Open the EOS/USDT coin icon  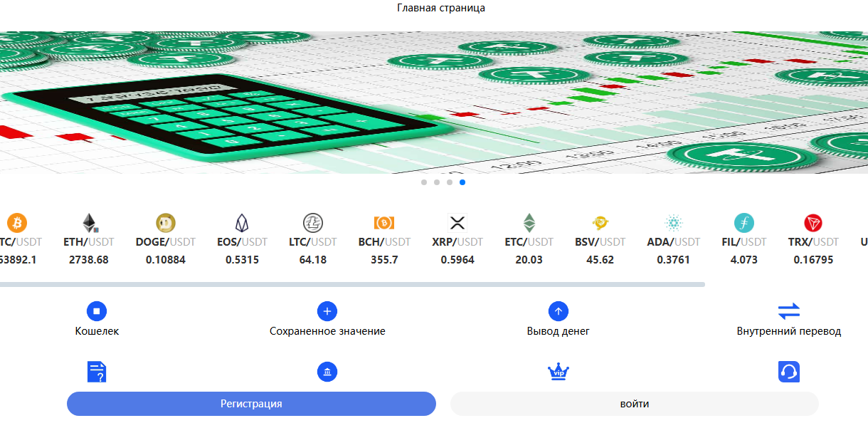(x=243, y=223)
